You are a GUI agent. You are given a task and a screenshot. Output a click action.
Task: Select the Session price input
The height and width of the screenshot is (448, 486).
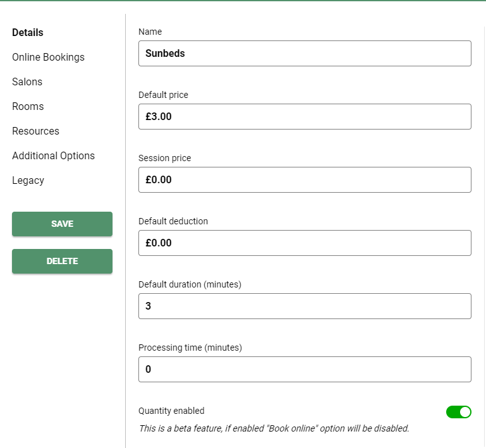click(305, 179)
